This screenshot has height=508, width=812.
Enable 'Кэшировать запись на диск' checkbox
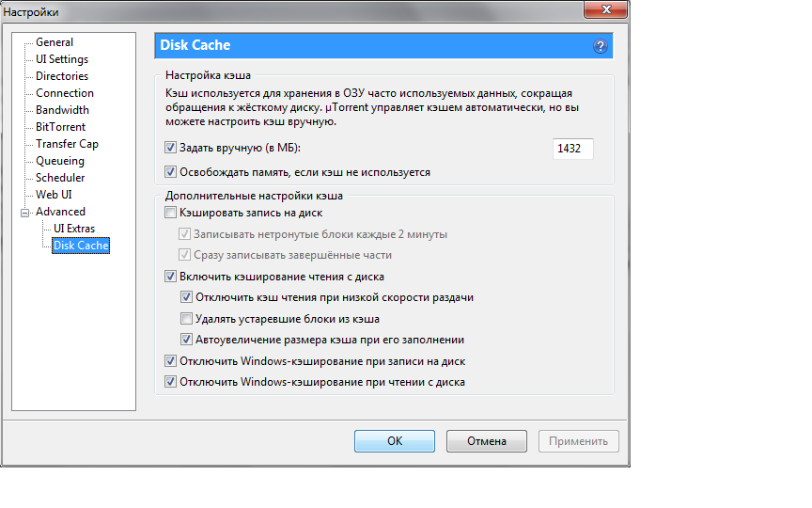point(170,213)
